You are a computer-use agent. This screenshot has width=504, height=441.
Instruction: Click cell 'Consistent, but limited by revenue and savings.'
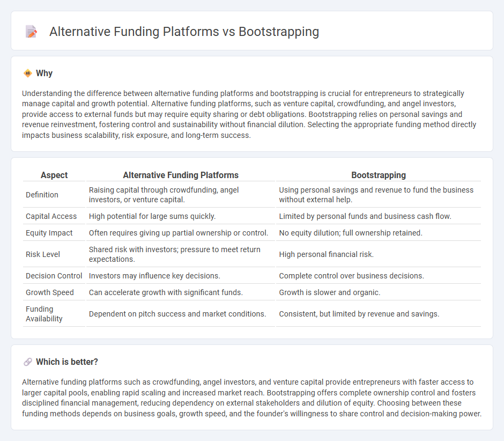379,314
